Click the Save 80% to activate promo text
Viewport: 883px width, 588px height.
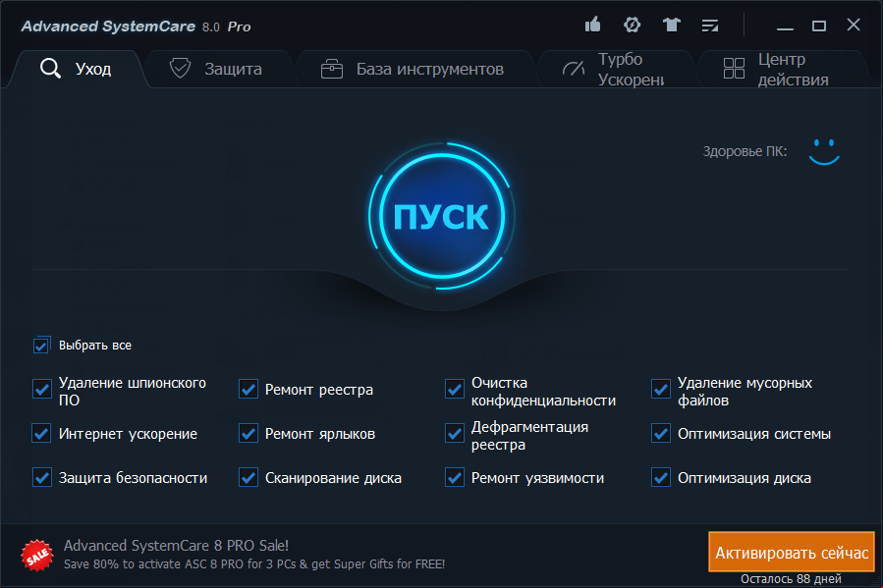(254, 563)
